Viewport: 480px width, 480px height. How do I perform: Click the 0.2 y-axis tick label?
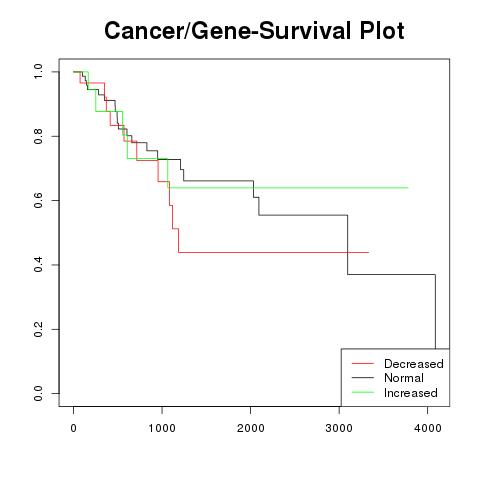(x=38, y=329)
